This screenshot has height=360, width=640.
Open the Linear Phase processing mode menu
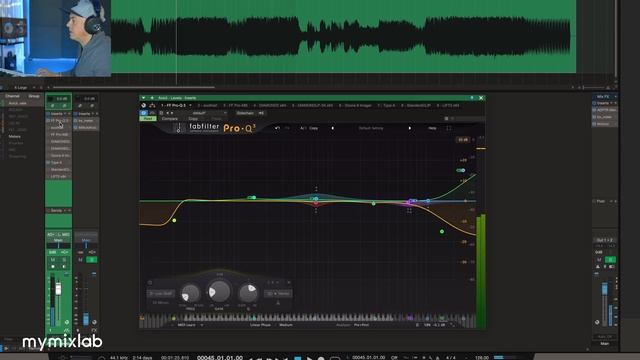click(x=260, y=325)
